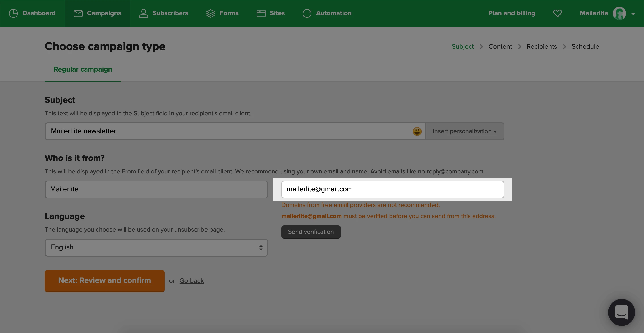Screen dimensions: 644x333
Task: Click the heart icon in navbar
Action: click(557, 13)
